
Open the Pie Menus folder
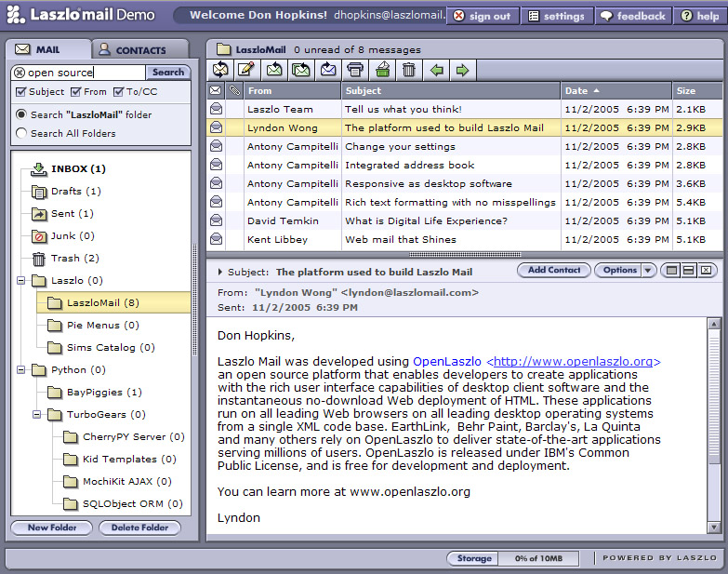93,325
